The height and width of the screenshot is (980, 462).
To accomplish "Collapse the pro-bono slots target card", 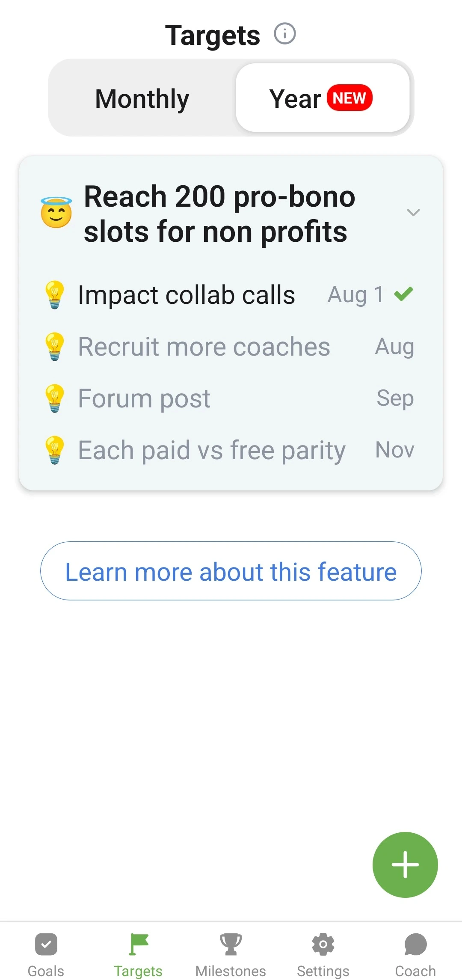I will tap(413, 212).
